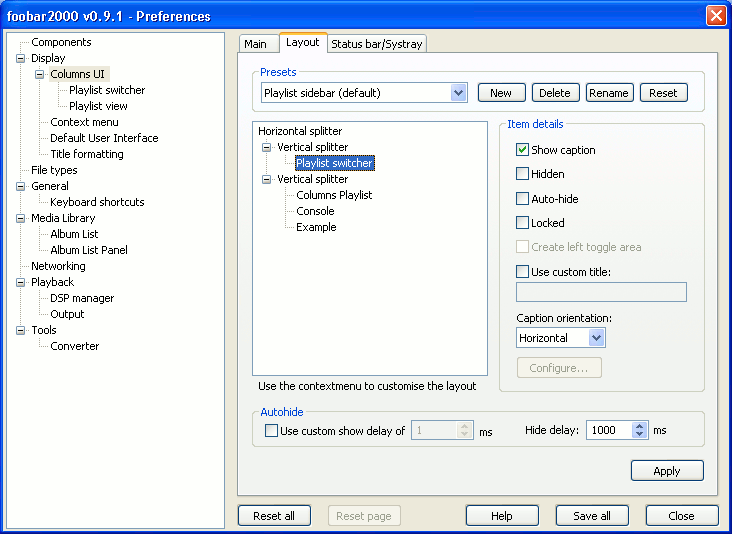Open the Caption orientation dropdown
Screen dimensions: 732x534
pyautogui.click(x=596, y=337)
